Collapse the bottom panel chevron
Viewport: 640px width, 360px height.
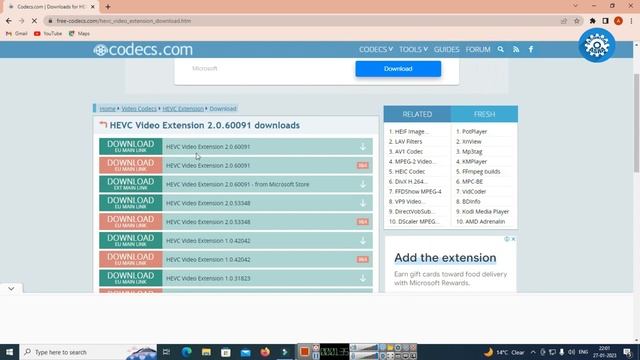point(11,289)
